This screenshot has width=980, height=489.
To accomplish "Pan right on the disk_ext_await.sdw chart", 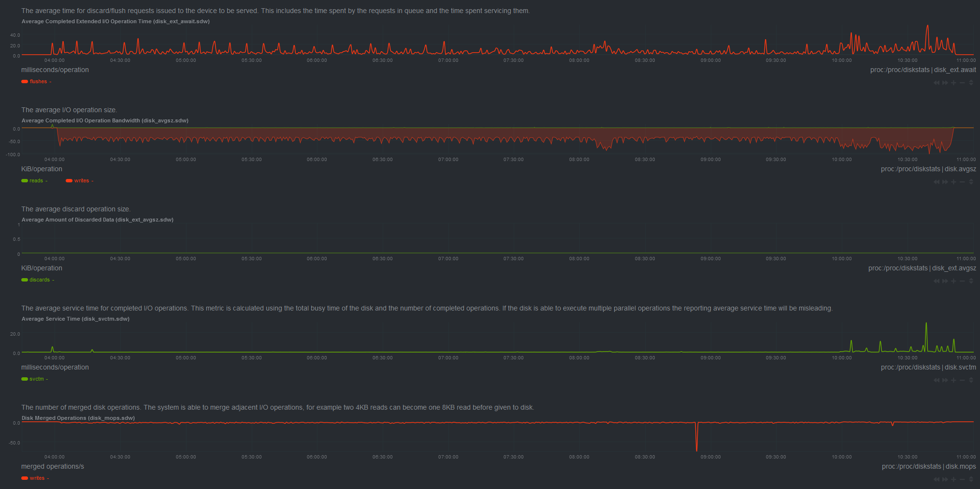I will 945,83.
